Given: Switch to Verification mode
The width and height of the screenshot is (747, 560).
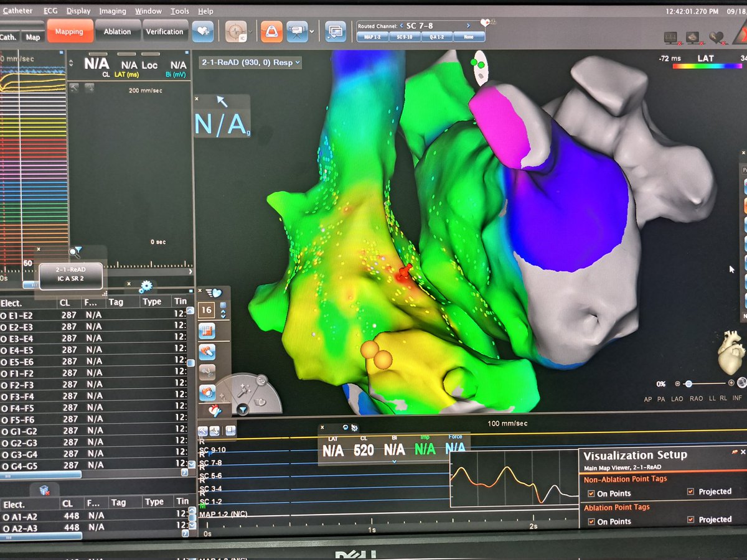Looking at the screenshot, I should [x=164, y=31].
